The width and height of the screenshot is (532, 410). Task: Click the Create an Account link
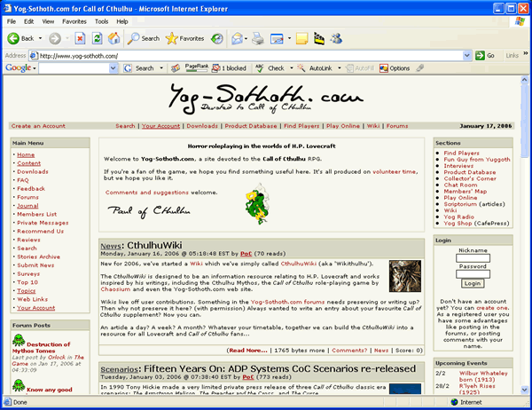[38, 126]
